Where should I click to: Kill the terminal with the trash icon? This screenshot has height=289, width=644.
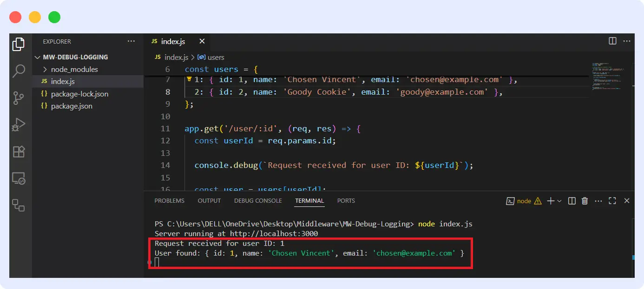point(585,200)
